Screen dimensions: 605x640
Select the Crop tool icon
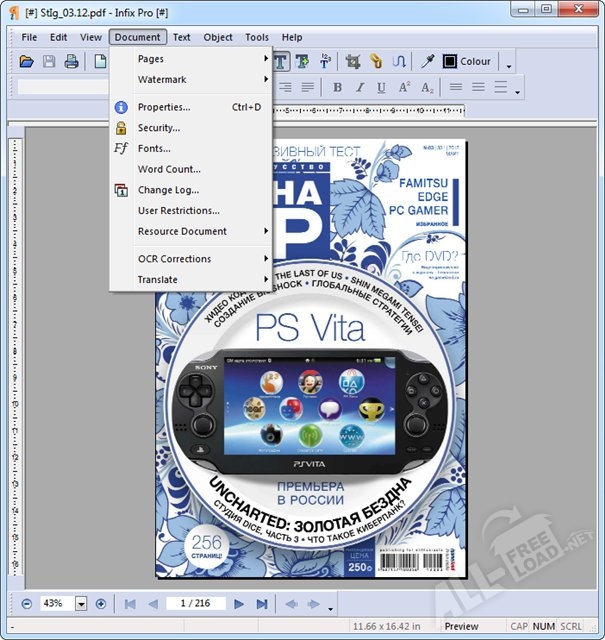tap(353, 61)
